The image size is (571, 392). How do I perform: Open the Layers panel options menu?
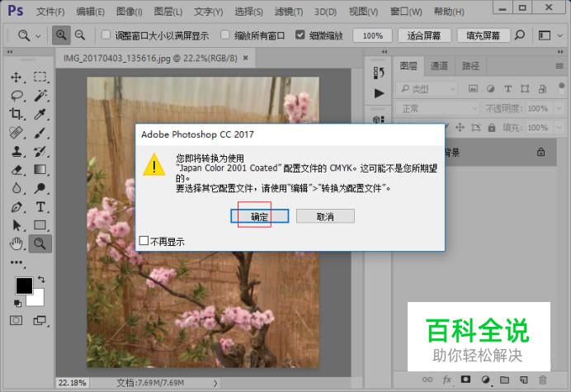click(559, 66)
